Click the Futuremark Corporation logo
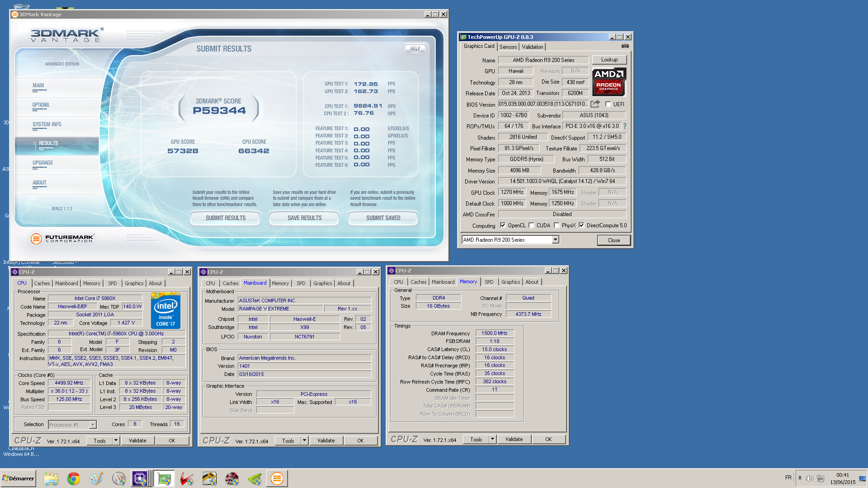The width and height of the screenshot is (868, 488). pos(62,238)
